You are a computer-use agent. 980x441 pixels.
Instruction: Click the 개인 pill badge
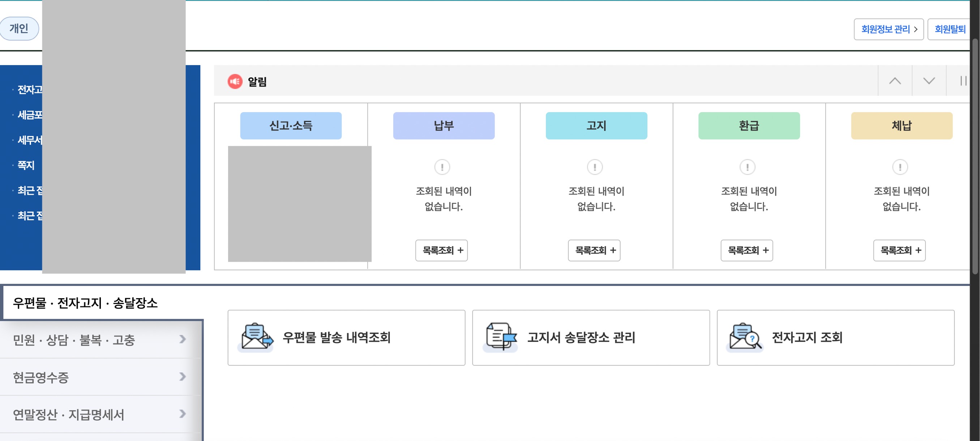pos(19,29)
